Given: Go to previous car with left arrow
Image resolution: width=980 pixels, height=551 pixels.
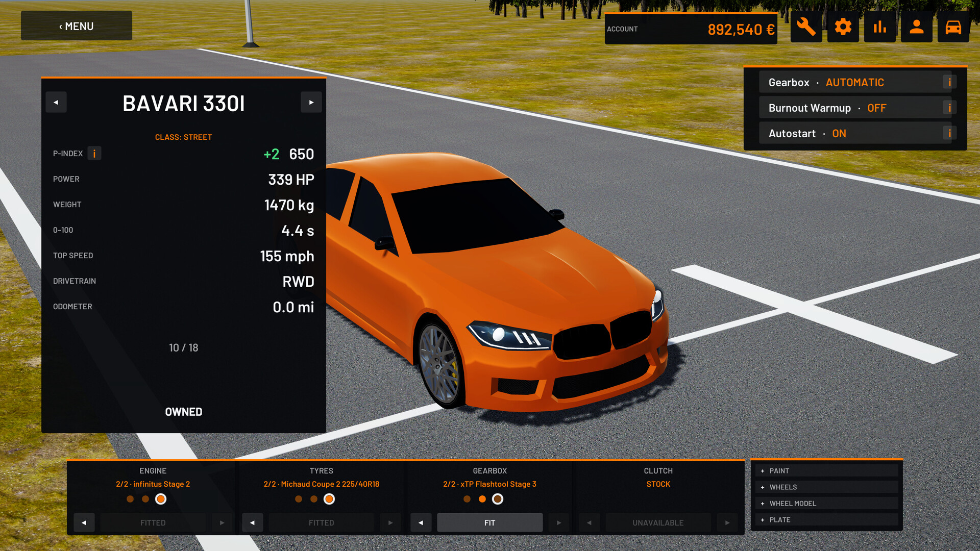Looking at the screenshot, I should point(56,102).
